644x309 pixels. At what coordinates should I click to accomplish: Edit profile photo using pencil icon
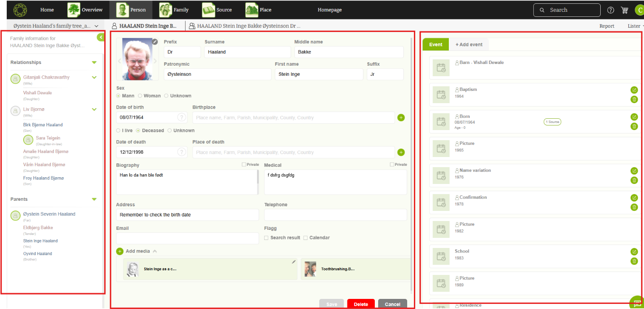pyautogui.click(x=155, y=41)
